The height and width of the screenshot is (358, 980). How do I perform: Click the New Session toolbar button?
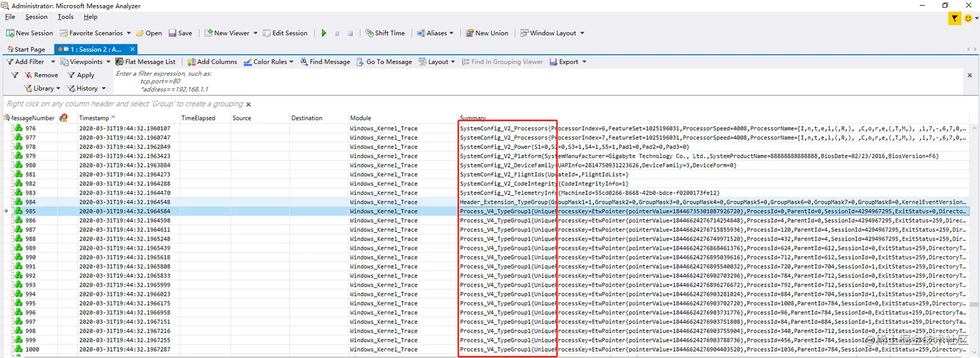coord(30,33)
